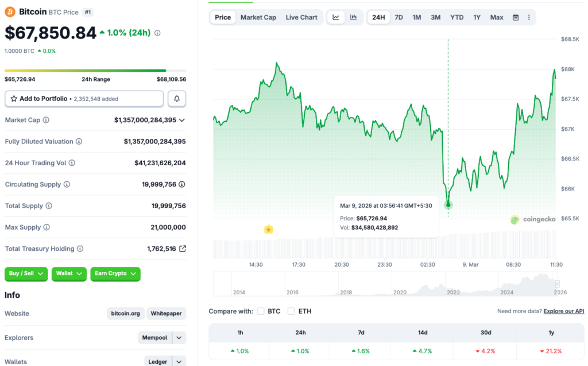The width and height of the screenshot is (588, 366).
Task: Click the coingecko watermark icon on the chart
Action: coord(514,219)
